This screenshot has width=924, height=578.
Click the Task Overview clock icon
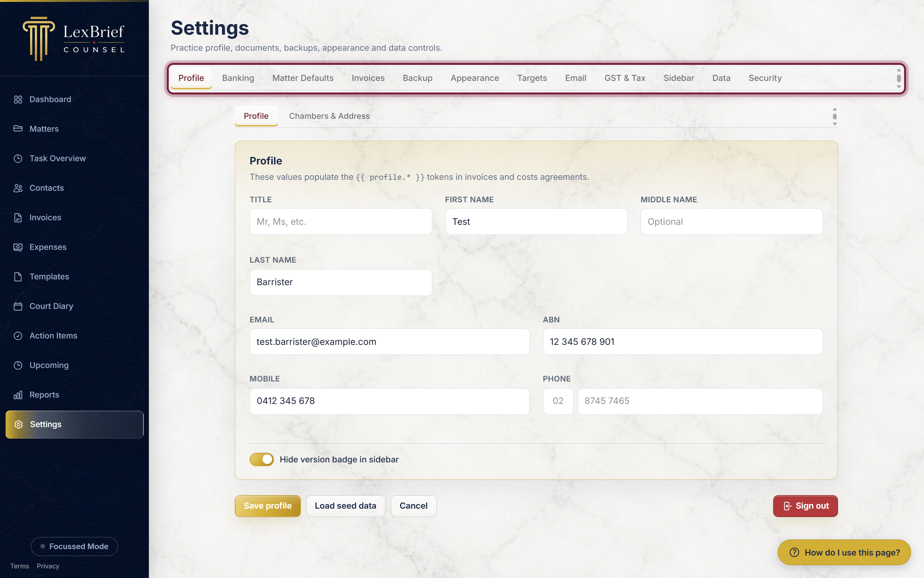18,158
